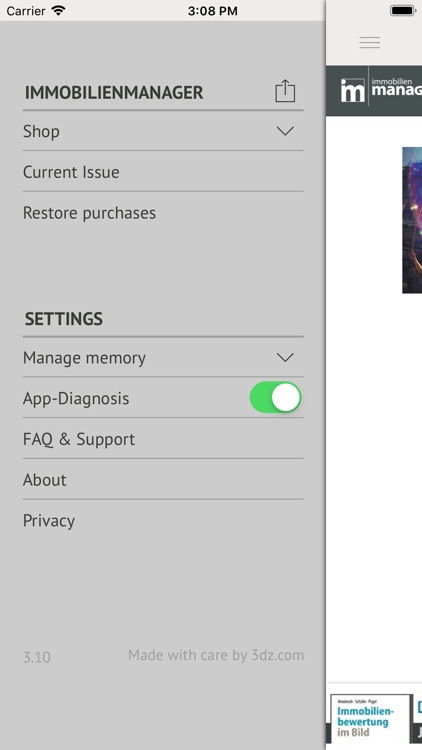Tap the App-Diagnosis label
This screenshot has width=422, height=750.
[76, 398]
